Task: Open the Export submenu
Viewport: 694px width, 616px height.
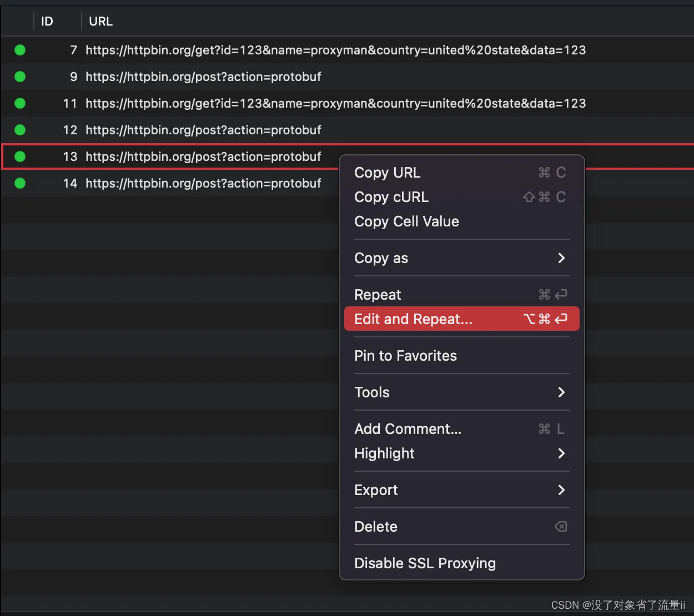Action: 461,490
